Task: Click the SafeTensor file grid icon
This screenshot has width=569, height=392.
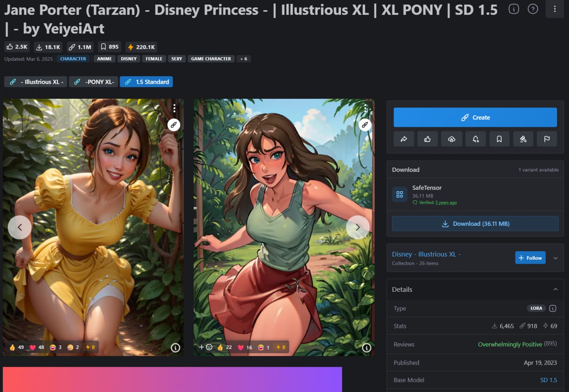Action: point(400,195)
